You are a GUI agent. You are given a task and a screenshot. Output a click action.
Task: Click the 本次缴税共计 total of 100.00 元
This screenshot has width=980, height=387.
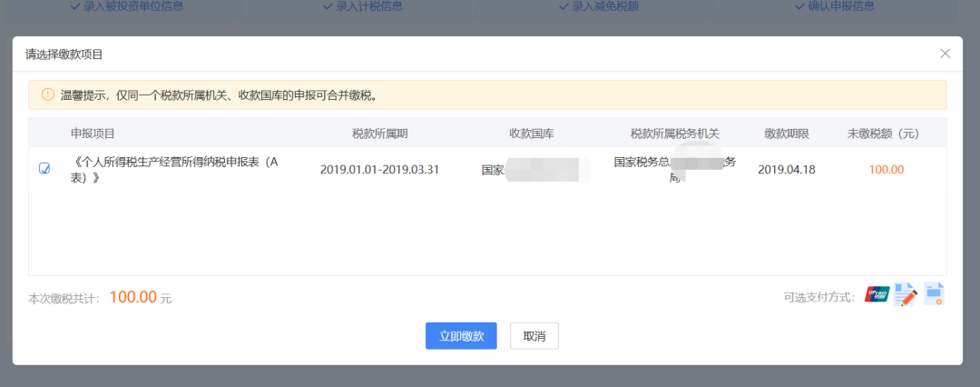[132, 297]
